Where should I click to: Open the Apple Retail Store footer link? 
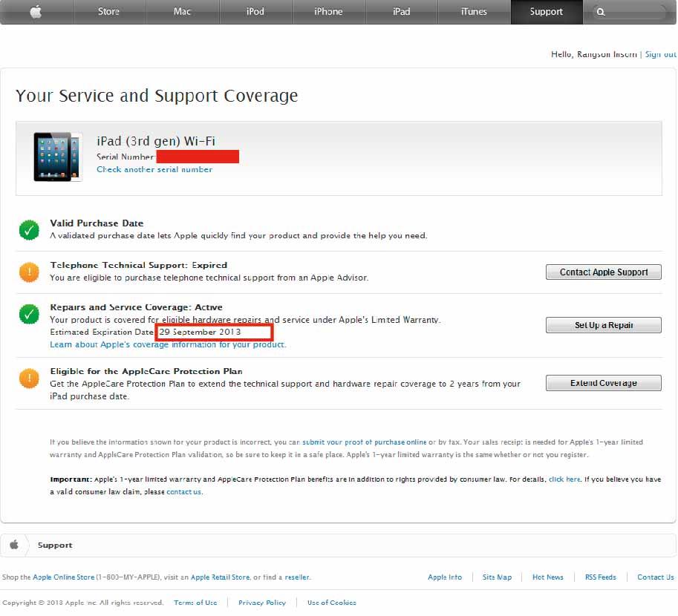(x=220, y=577)
